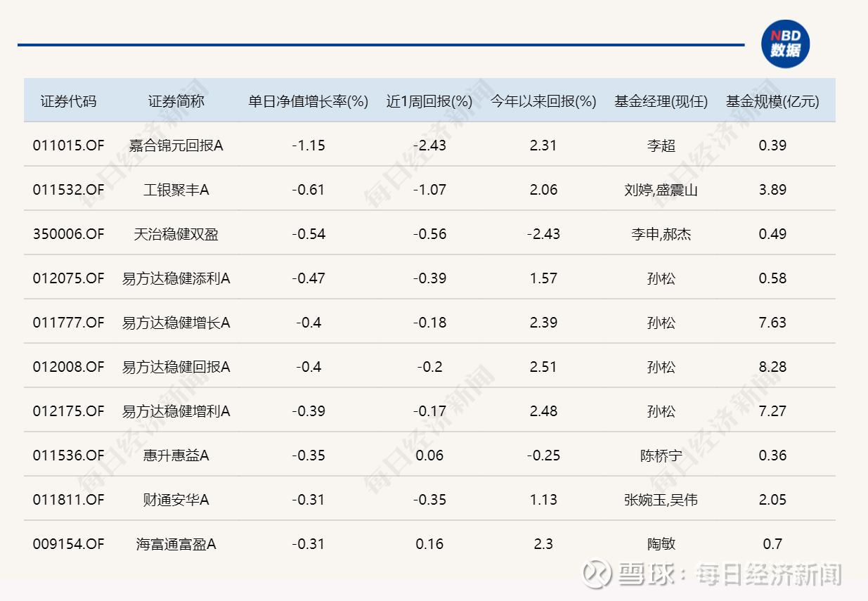Select fund size 0.7

772,544
